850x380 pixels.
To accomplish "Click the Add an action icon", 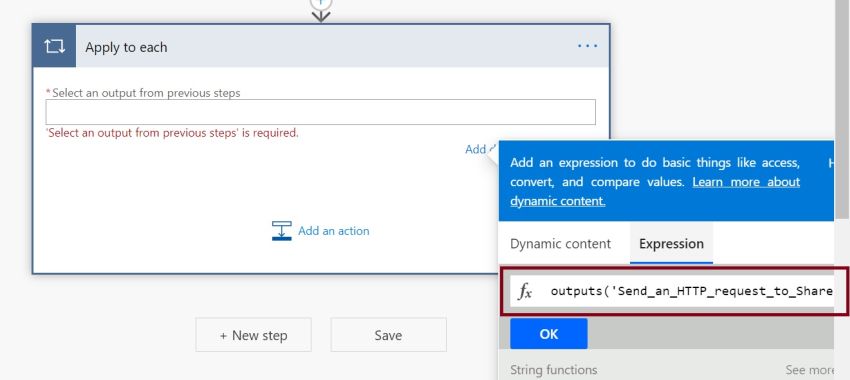I will click(281, 231).
